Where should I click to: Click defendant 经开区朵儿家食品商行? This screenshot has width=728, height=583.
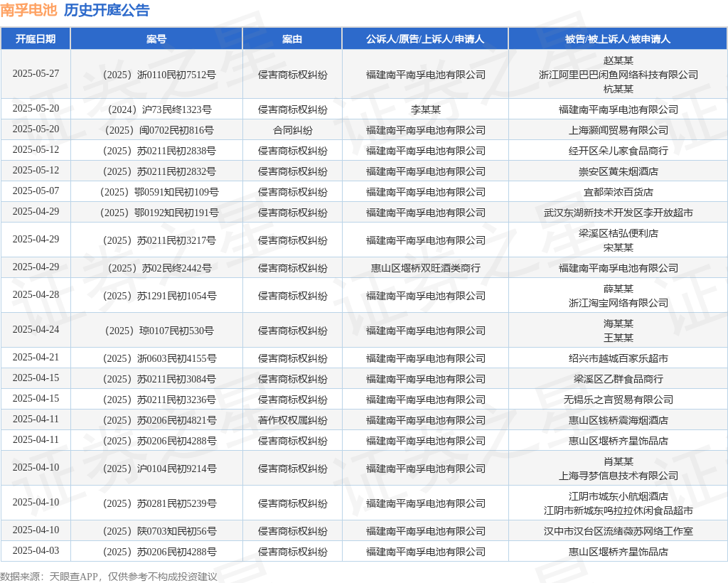[618, 151]
